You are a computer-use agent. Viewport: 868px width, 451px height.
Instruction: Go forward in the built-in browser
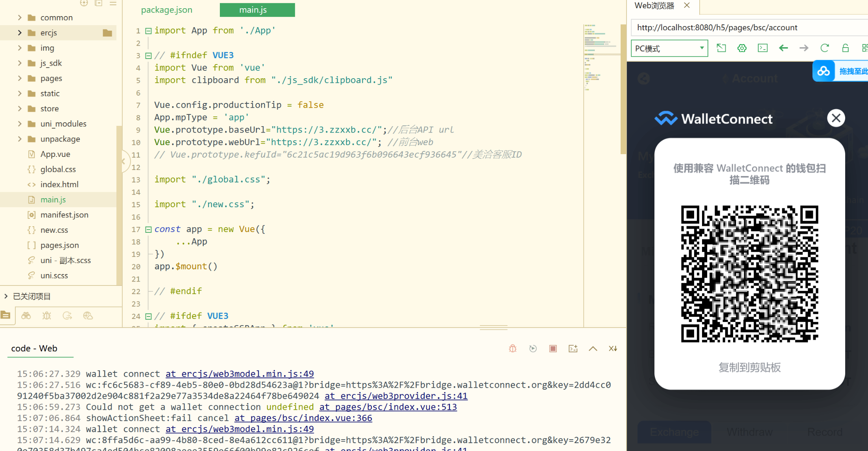(804, 48)
